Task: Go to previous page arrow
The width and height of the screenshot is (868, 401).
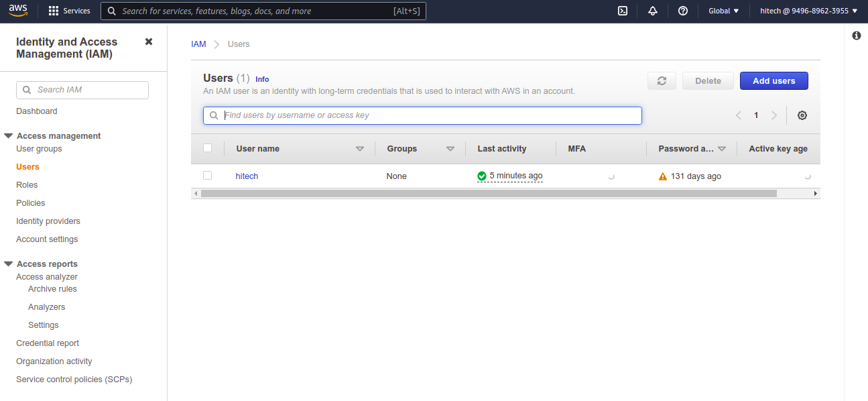Action: click(x=739, y=115)
